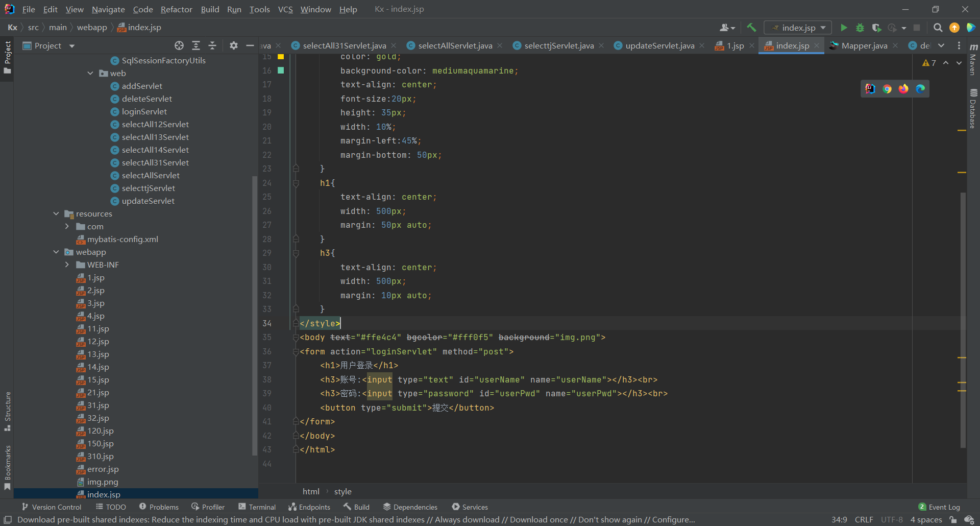This screenshot has width=980, height=526.
Task: Expand the WEB-INF folder
Action: point(67,265)
